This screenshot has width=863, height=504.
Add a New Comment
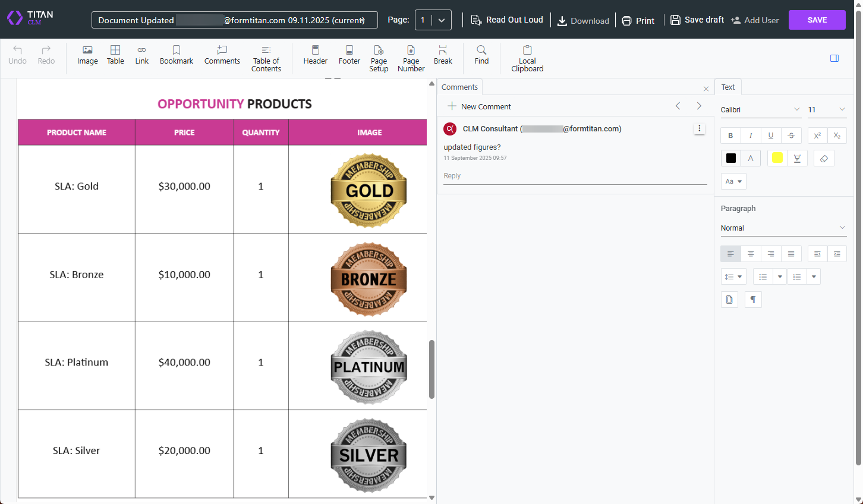479,106
